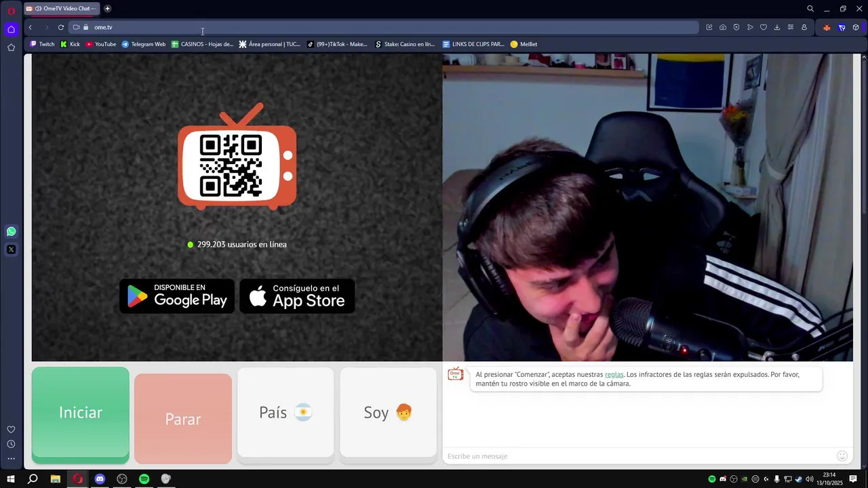Focus the 'Escribe un mensaje' field

639,456
